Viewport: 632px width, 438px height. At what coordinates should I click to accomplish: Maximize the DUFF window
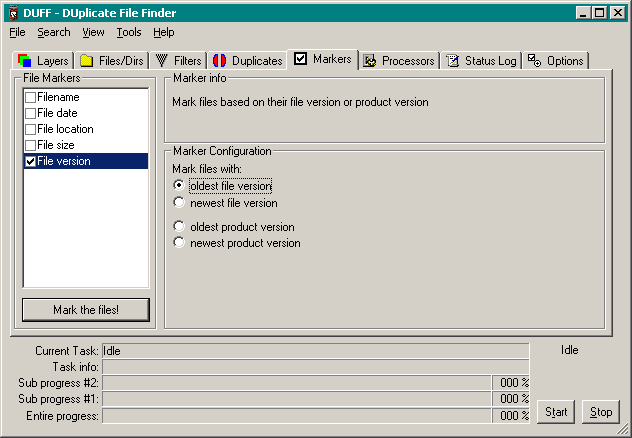599,13
